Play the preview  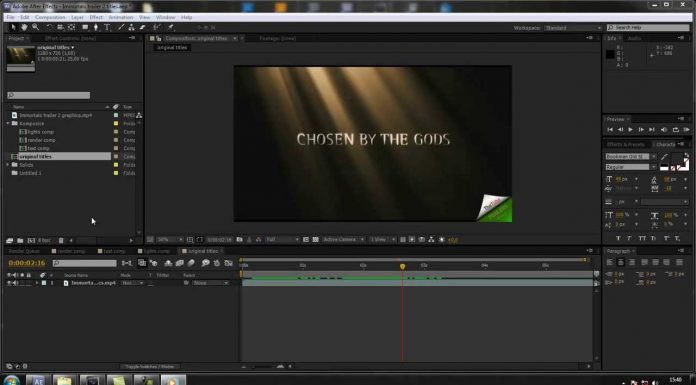click(630, 130)
